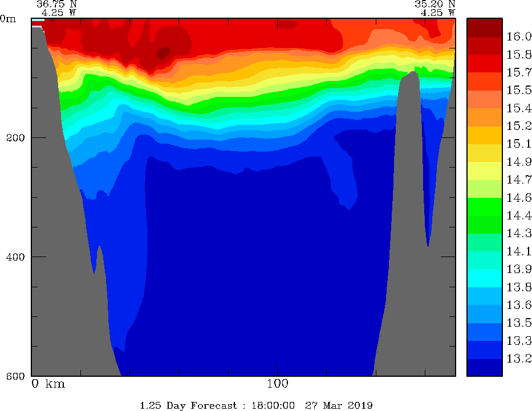Select the 13.3 colorbar label
Screen dimensions: 532x411
[519, 341]
